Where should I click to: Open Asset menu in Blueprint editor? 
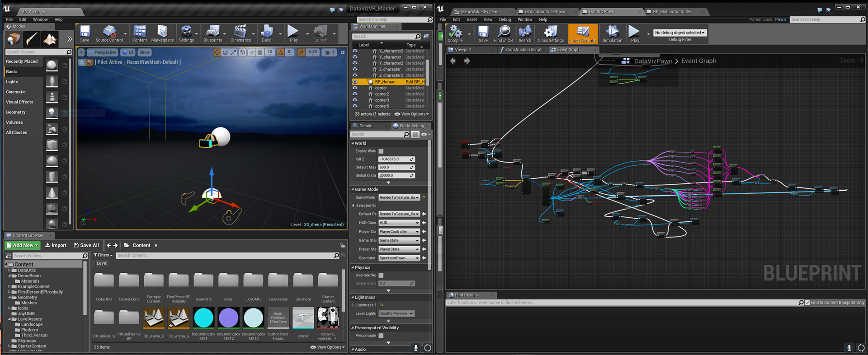[x=472, y=19]
